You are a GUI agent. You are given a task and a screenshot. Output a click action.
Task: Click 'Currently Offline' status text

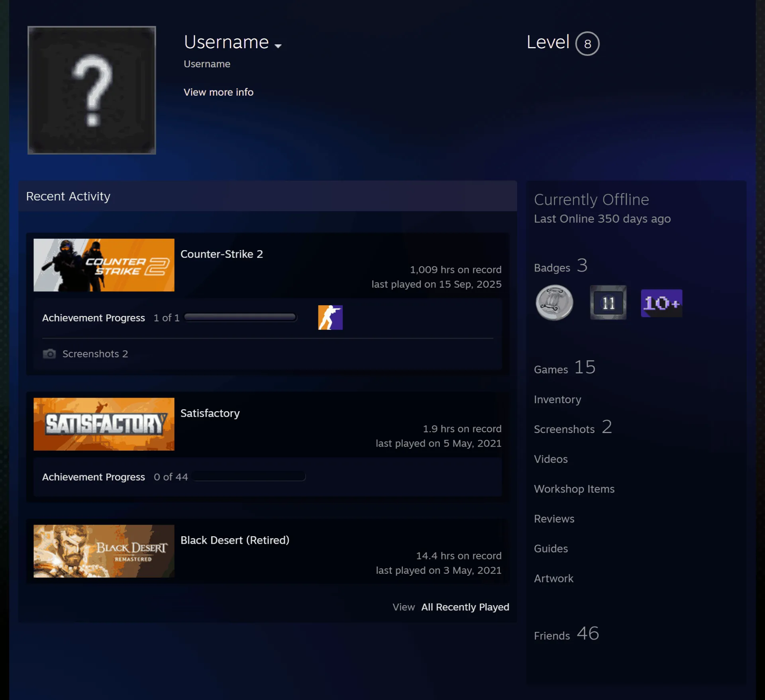(591, 200)
